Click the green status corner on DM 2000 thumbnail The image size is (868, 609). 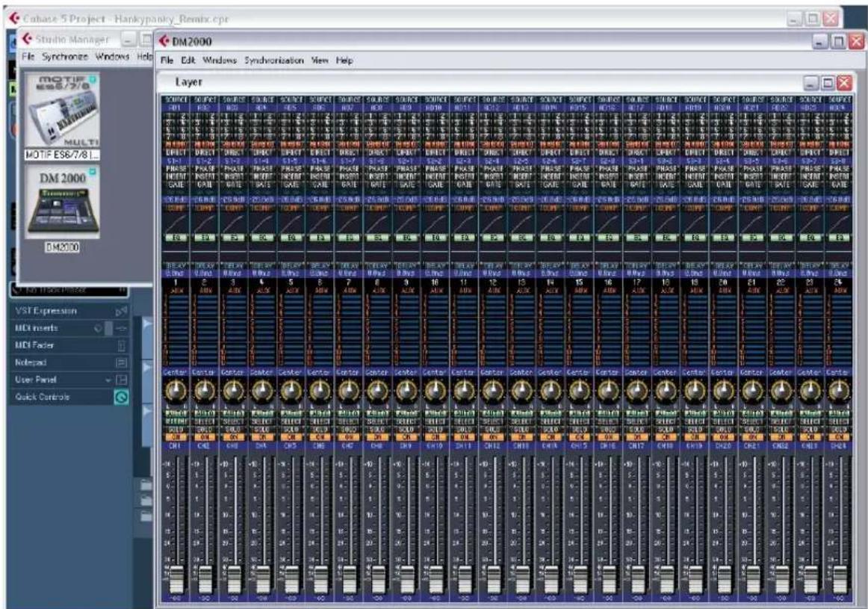point(93,172)
